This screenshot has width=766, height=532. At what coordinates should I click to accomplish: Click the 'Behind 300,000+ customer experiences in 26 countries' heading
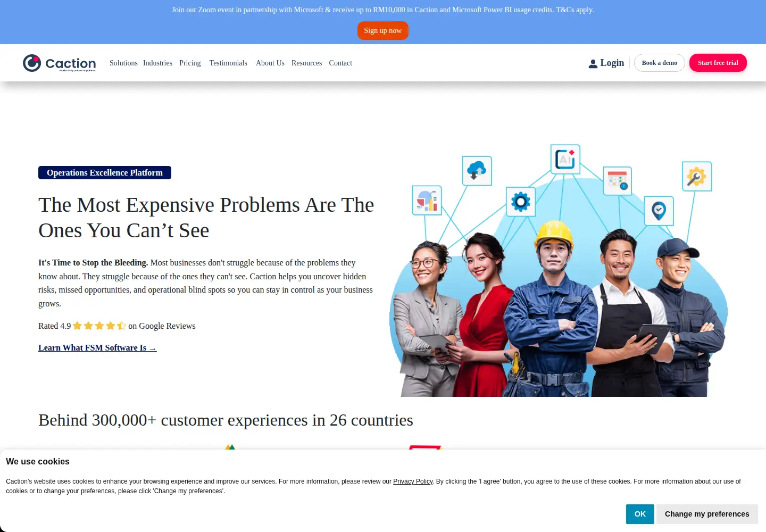click(x=226, y=420)
